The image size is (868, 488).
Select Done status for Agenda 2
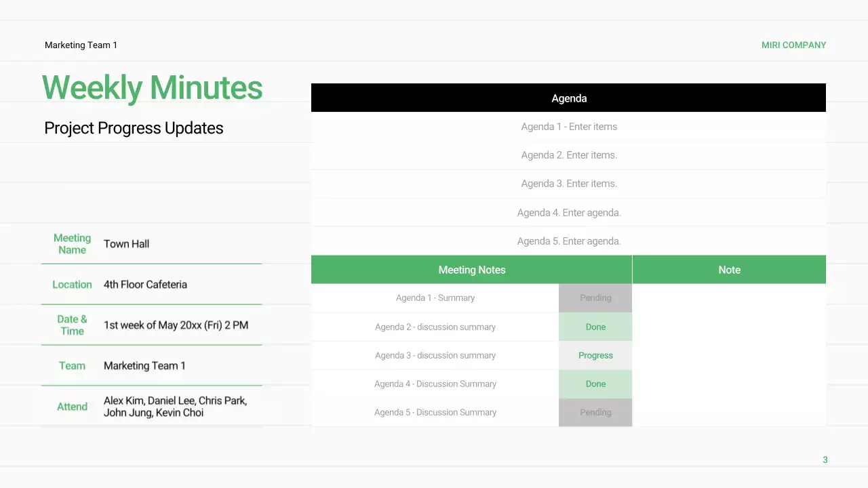tap(595, 327)
